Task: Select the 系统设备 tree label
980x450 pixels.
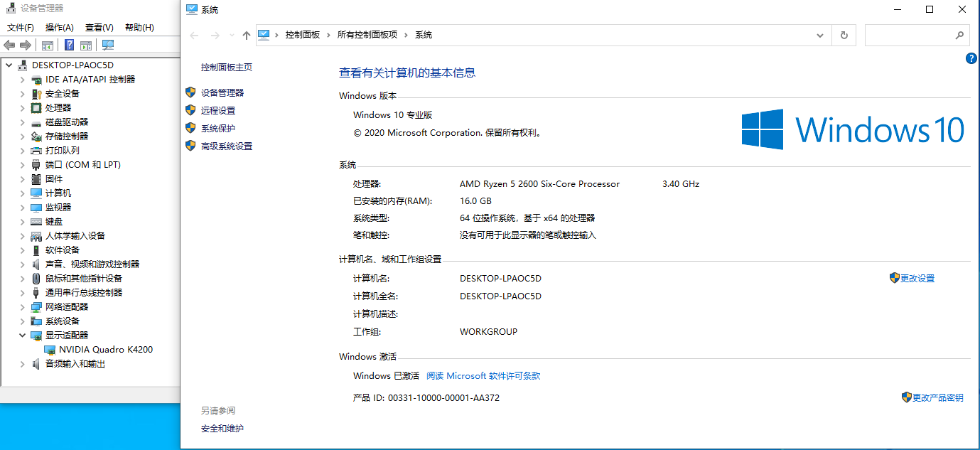Action: coord(63,321)
